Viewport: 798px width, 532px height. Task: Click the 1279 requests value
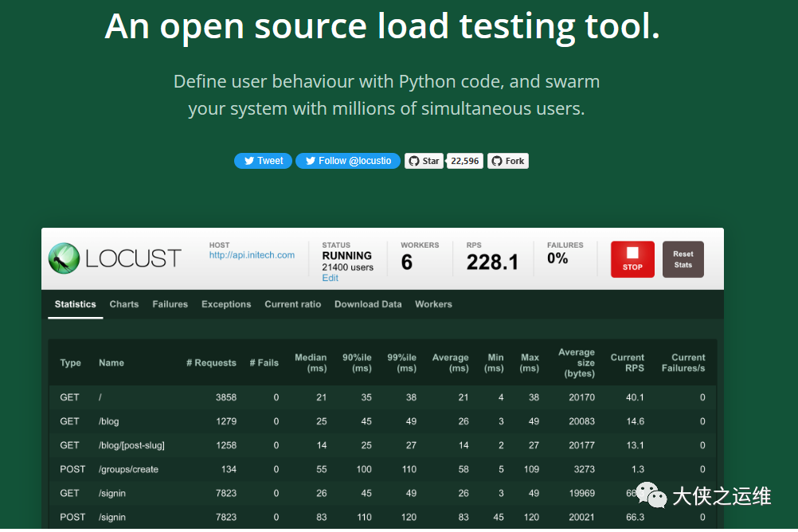[x=226, y=421]
